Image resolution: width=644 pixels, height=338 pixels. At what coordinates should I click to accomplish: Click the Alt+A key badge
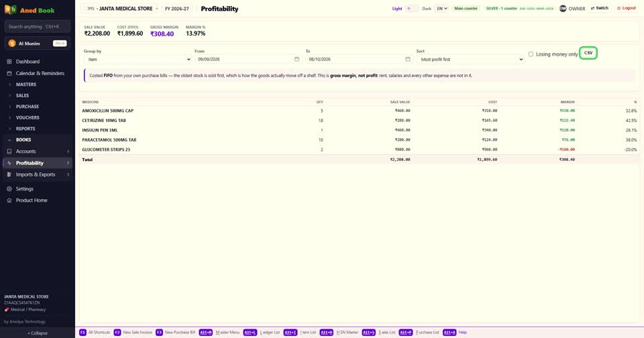click(x=449, y=332)
